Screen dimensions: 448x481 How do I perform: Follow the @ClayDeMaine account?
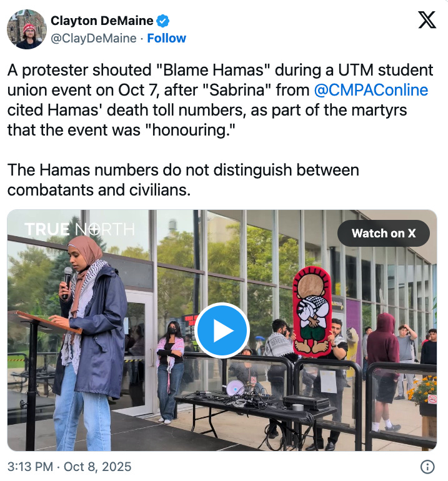coord(167,38)
